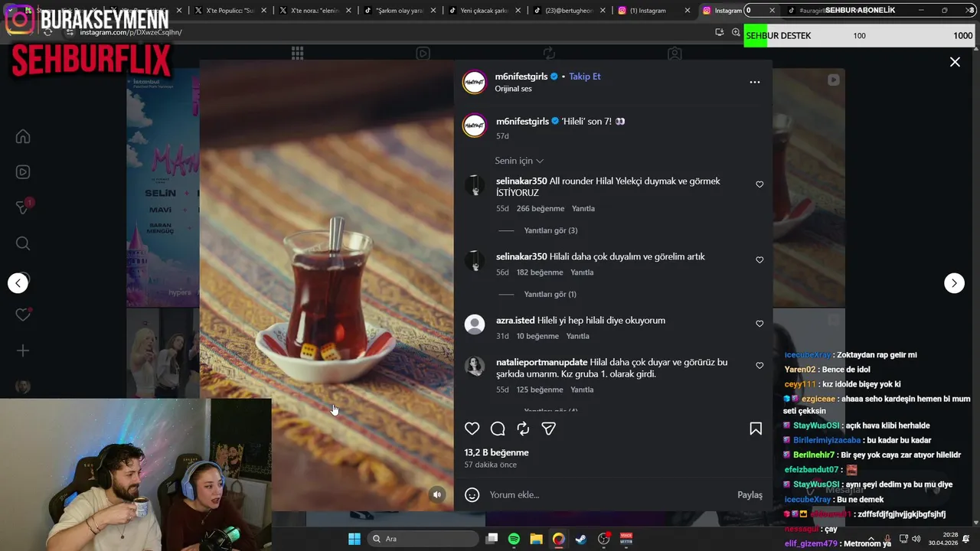The height and width of the screenshot is (551, 980).
Task: Create new post with plus icon
Action: pyautogui.click(x=23, y=350)
